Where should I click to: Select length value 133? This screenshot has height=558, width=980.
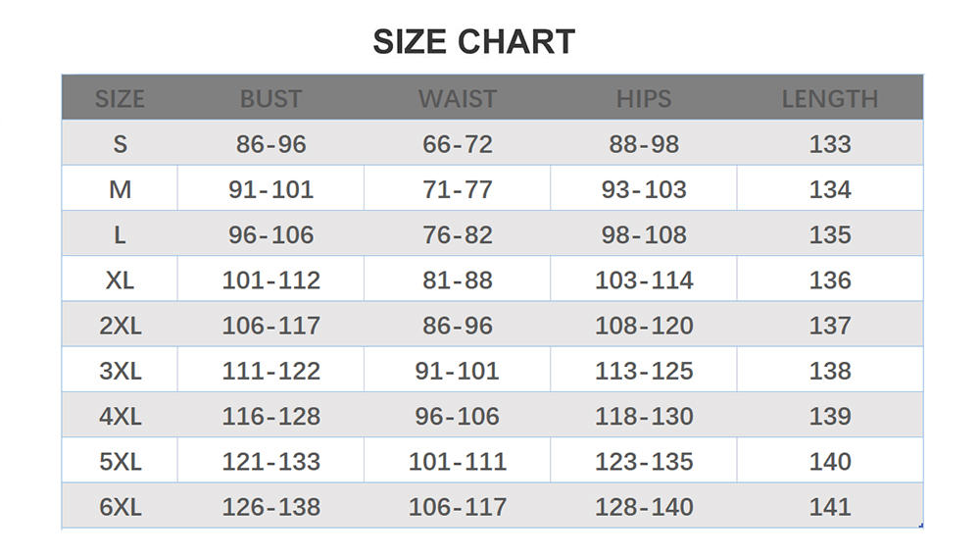point(830,144)
